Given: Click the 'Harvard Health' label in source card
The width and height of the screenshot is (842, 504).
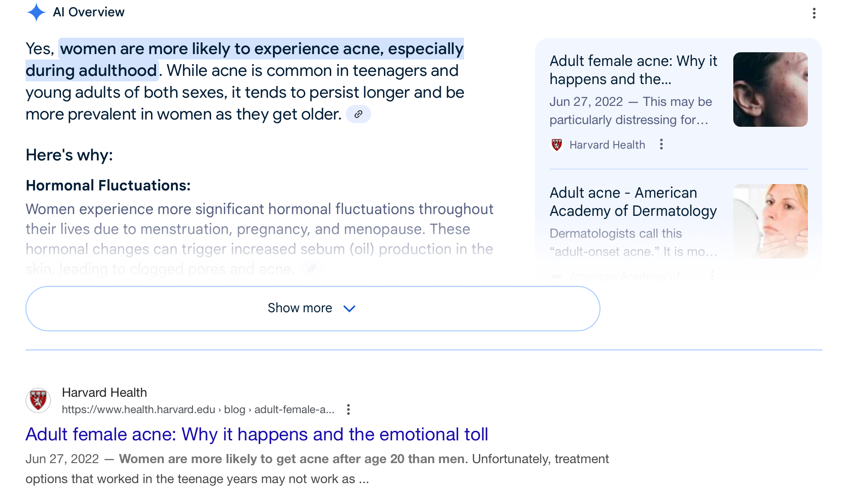Looking at the screenshot, I should tap(607, 145).
